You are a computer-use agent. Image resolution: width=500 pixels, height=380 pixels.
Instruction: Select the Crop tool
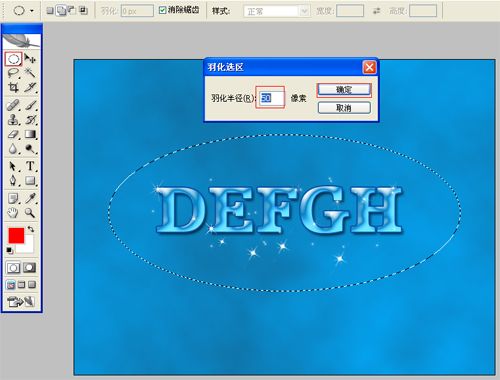[13, 87]
